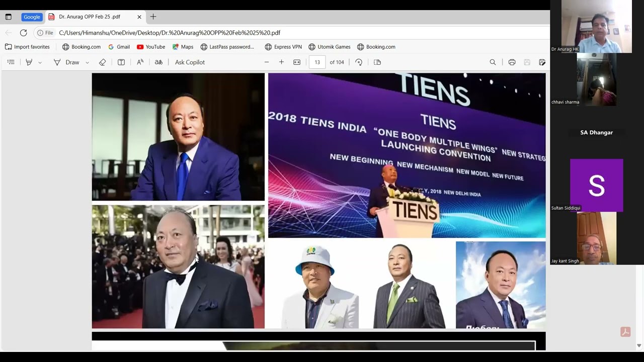The image size is (644, 362).
Task: Open the first Booking.com bookmark
Action: coord(82,47)
